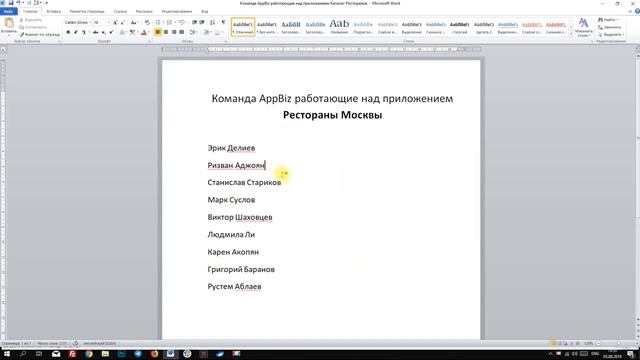Open the font size combo box
The height and width of the screenshot is (360, 640).
click(x=102, y=22)
